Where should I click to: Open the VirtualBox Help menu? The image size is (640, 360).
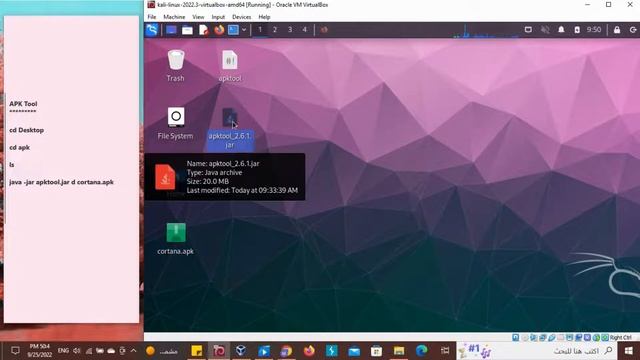[x=264, y=17]
